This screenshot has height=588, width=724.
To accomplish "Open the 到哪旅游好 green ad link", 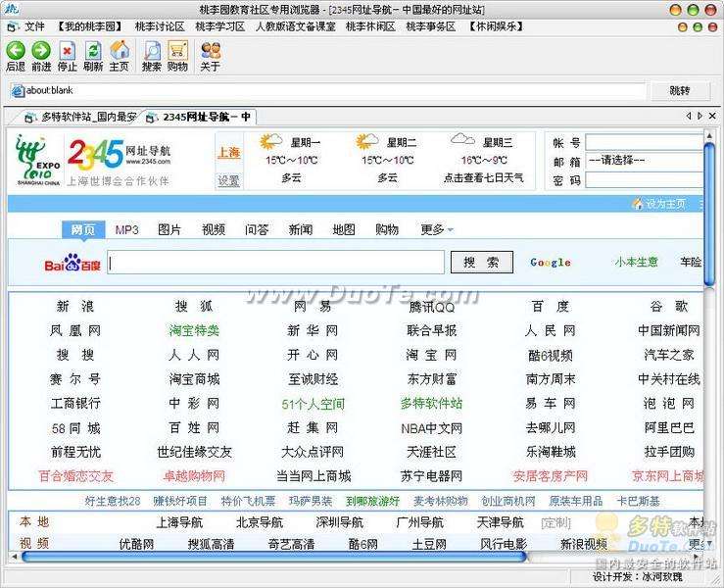I will (372, 501).
